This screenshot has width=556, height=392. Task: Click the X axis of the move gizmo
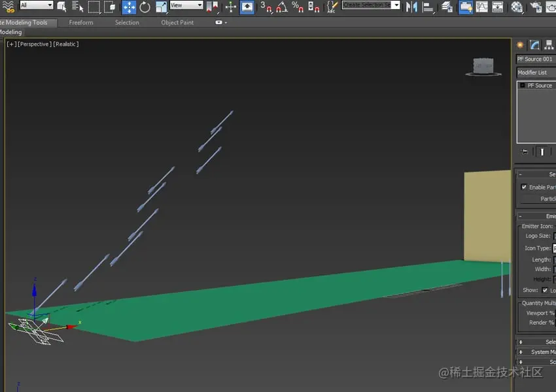(x=71, y=327)
